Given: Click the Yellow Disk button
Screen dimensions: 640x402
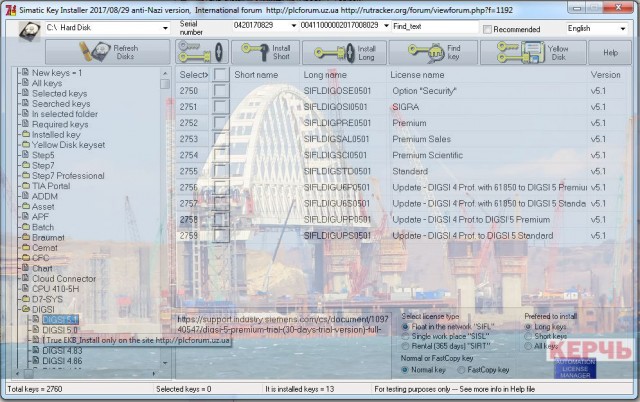Looking at the screenshot, I should click(533, 52).
